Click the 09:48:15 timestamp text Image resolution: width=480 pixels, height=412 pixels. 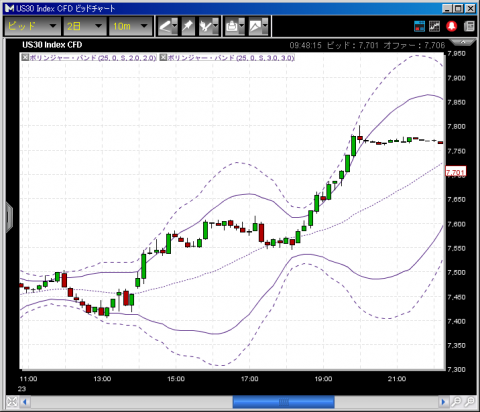coord(305,45)
